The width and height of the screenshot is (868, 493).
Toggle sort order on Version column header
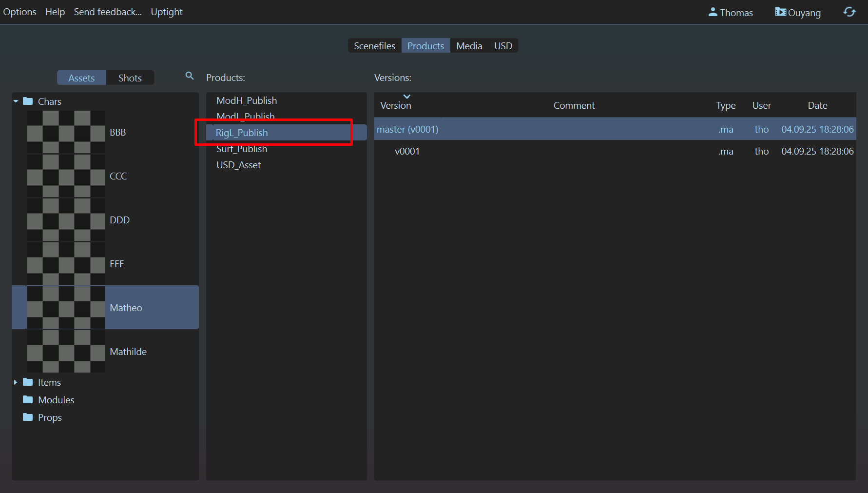coord(396,105)
